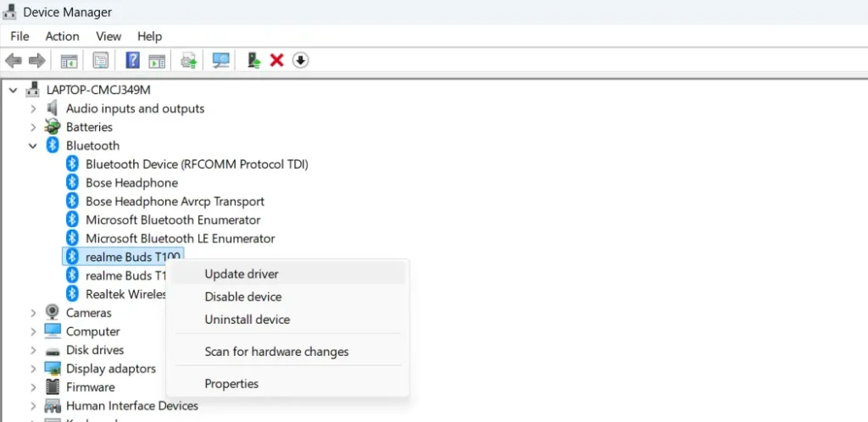Expand the Display adaptors category

point(33,369)
